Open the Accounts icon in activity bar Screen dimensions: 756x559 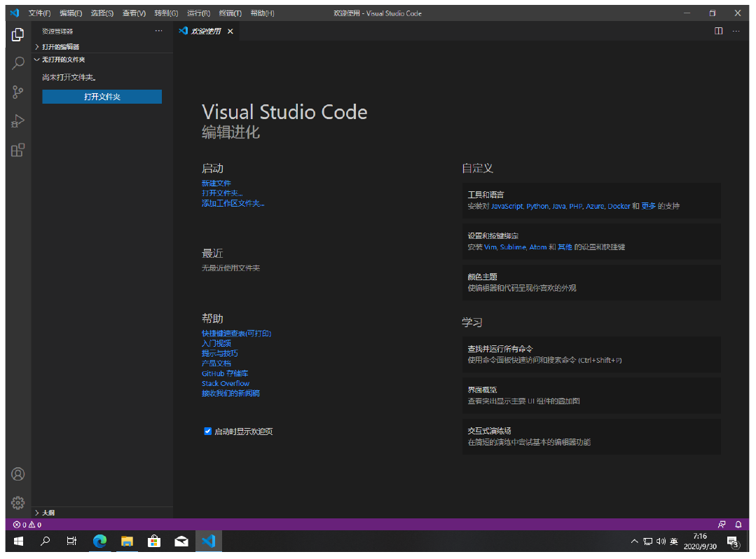click(x=18, y=474)
